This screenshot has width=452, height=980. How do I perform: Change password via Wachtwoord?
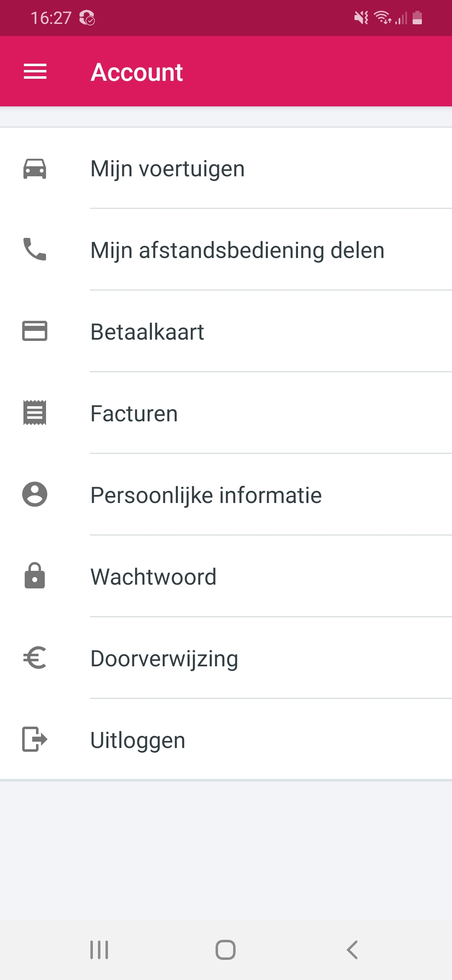[226, 576]
